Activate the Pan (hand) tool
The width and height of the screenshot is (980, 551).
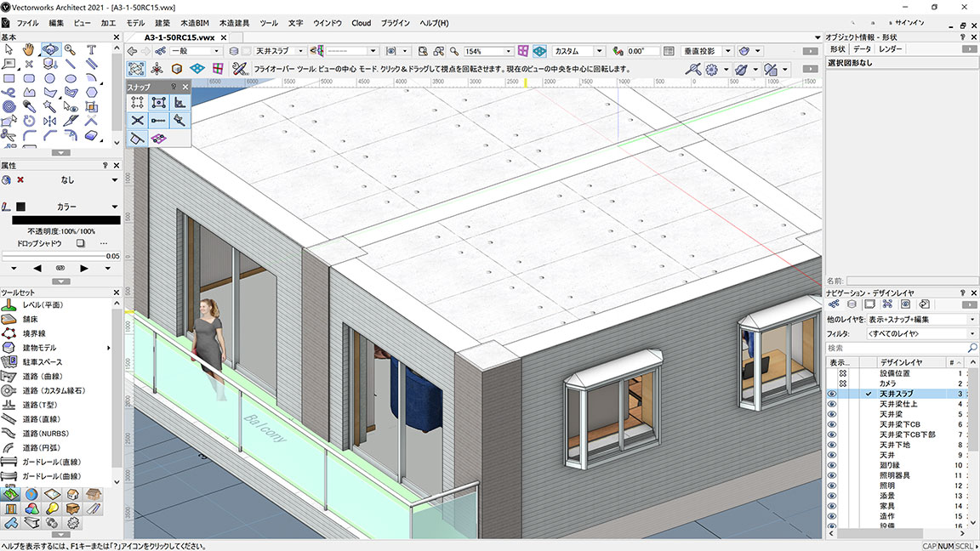pyautogui.click(x=28, y=52)
